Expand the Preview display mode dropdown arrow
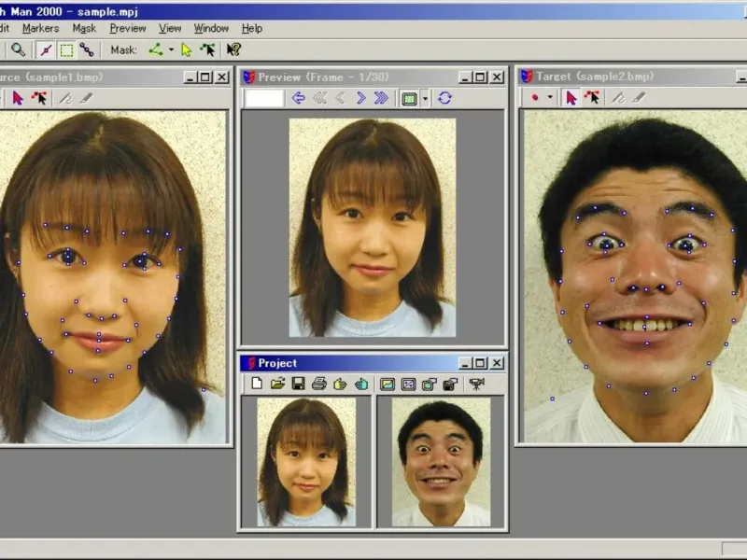The image size is (747, 560). click(425, 98)
